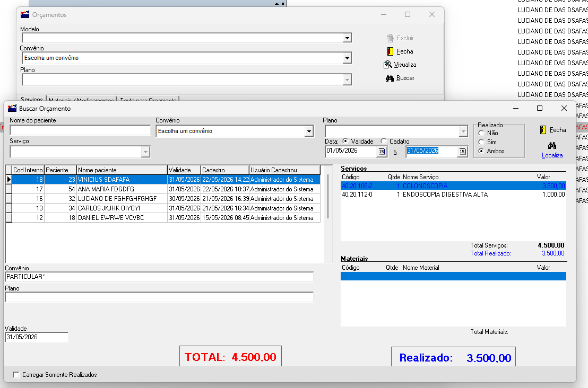Select the Sim radio under Realizado
Viewport: 588px width, 388px height.
coord(481,142)
